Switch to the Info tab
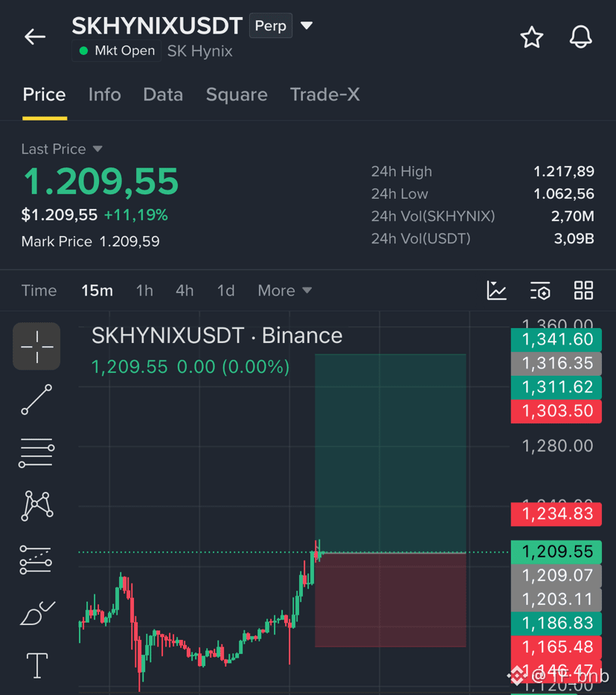Viewport: 616px width, 695px height. 105,95
